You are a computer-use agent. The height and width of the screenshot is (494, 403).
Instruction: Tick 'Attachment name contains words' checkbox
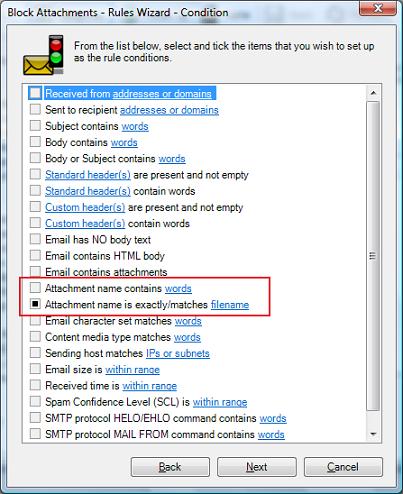[35, 288]
